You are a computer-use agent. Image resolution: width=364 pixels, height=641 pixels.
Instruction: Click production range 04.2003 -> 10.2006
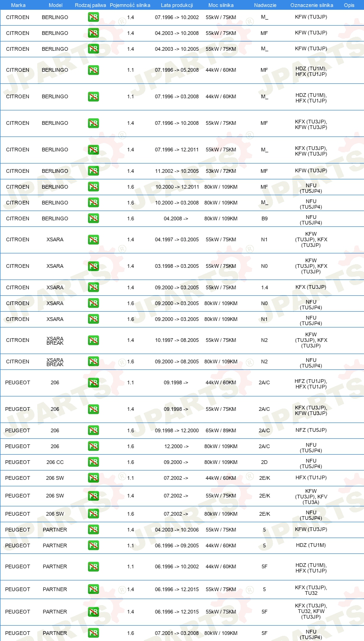tap(176, 530)
